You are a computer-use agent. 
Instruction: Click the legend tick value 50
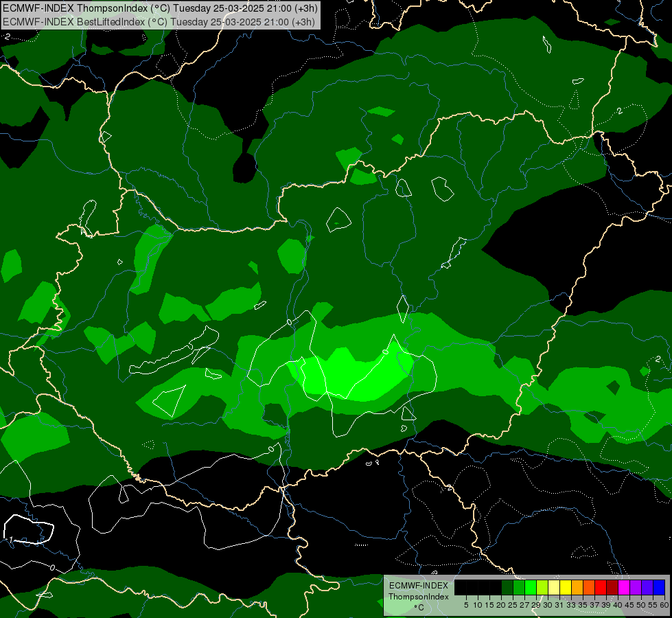coord(641,605)
